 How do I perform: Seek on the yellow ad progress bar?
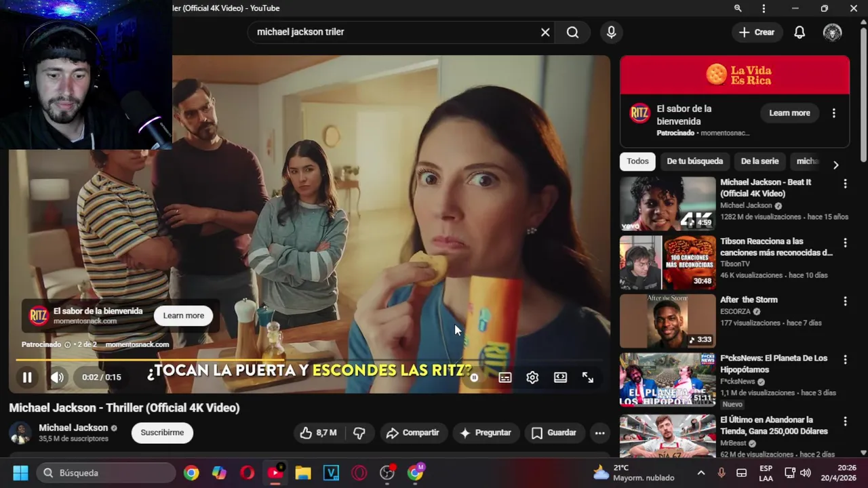[x=309, y=361]
